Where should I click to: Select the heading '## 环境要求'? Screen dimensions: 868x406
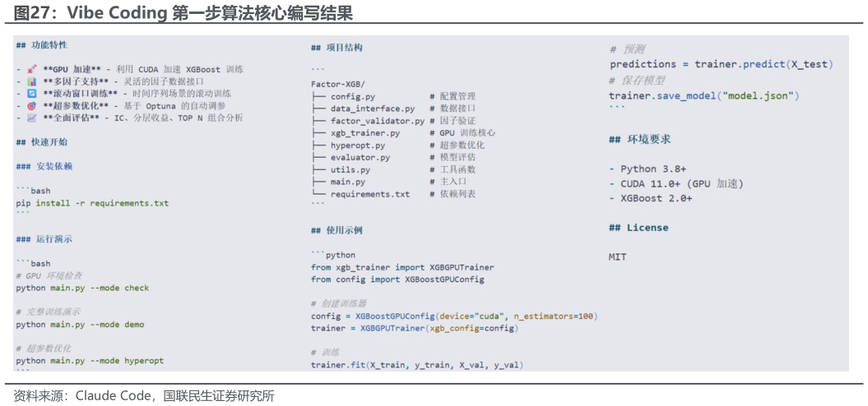(x=640, y=140)
